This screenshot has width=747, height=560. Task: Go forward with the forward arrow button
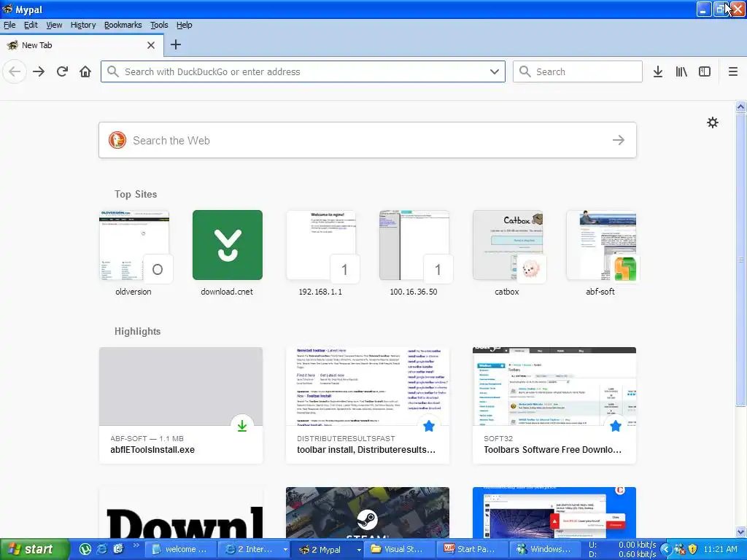[x=39, y=72]
